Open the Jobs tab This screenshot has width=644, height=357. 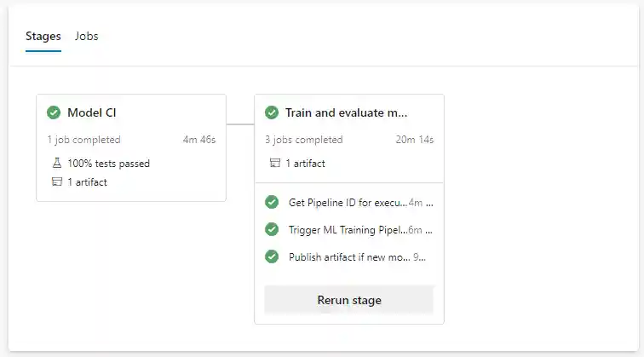point(87,37)
